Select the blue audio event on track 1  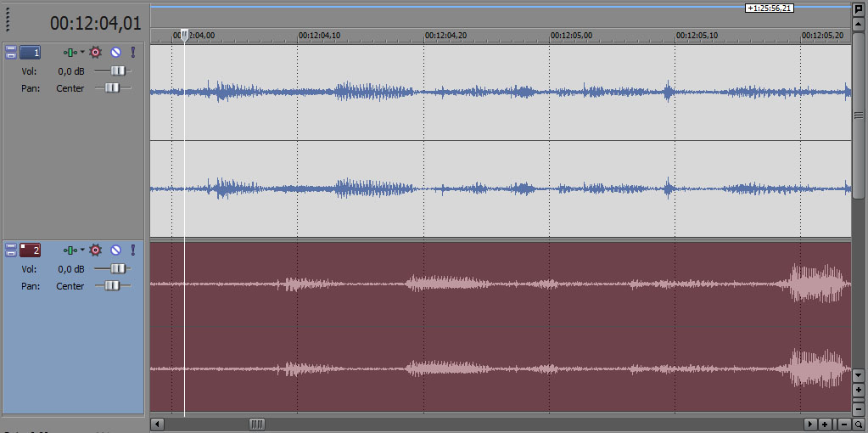coord(501,141)
